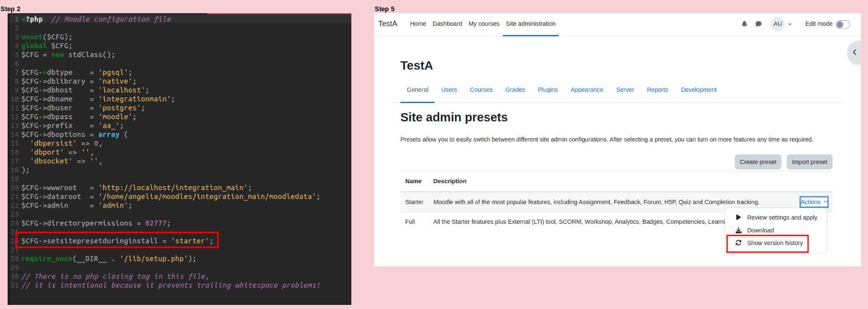Viewport: 868px width, 309px height.
Task: Click the wwwroot URL string in the editor
Action: point(175,188)
